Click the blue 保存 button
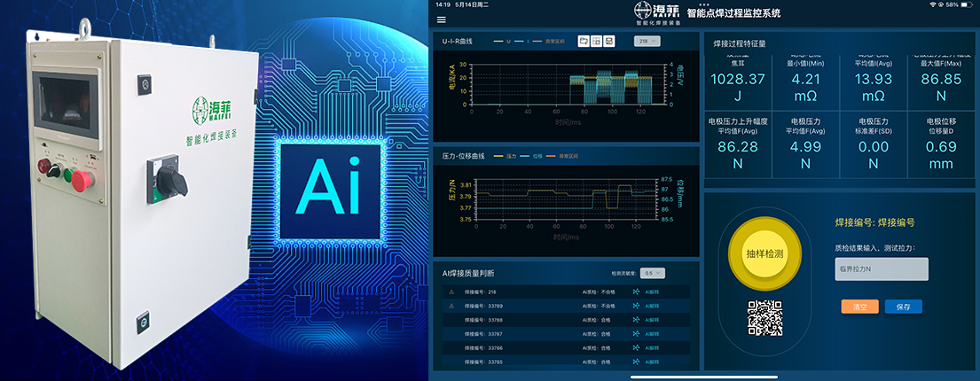This screenshot has width=980, height=381. [903, 307]
